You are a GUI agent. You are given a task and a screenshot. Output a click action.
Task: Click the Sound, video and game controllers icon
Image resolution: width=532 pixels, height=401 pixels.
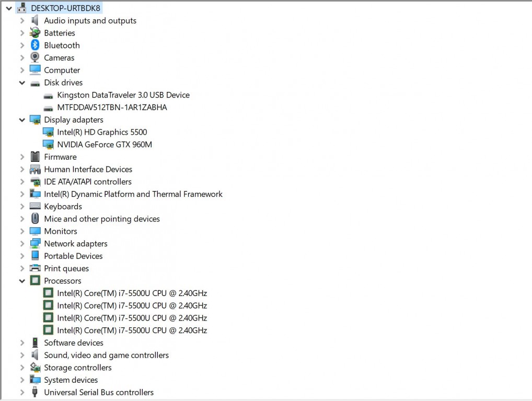tap(35, 355)
